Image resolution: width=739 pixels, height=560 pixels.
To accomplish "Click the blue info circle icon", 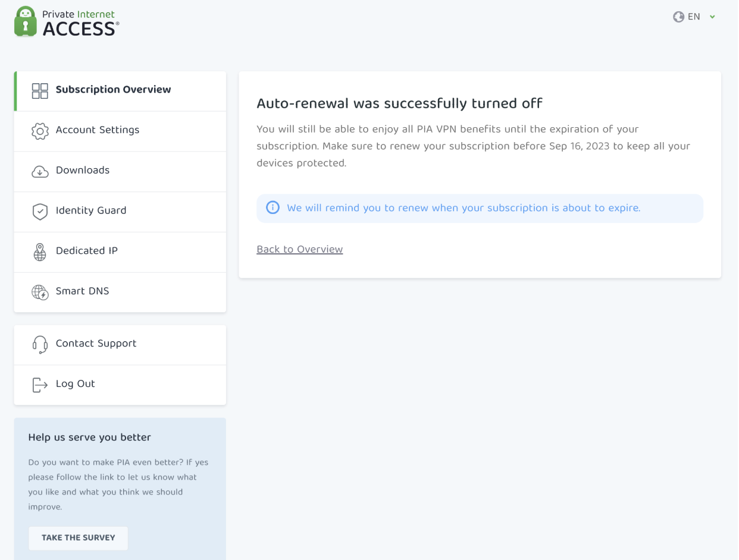I will pos(273,208).
